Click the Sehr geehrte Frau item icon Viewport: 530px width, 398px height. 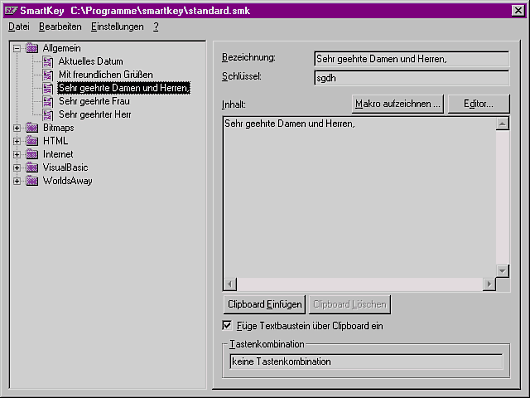click(x=48, y=101)
